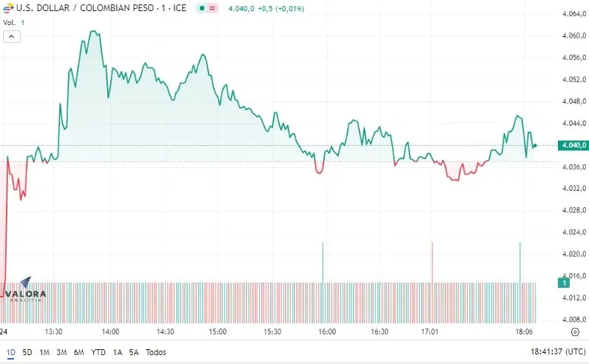
Task: Click the pink approximate data indicator icon
Action: click(x=212, y=8)
